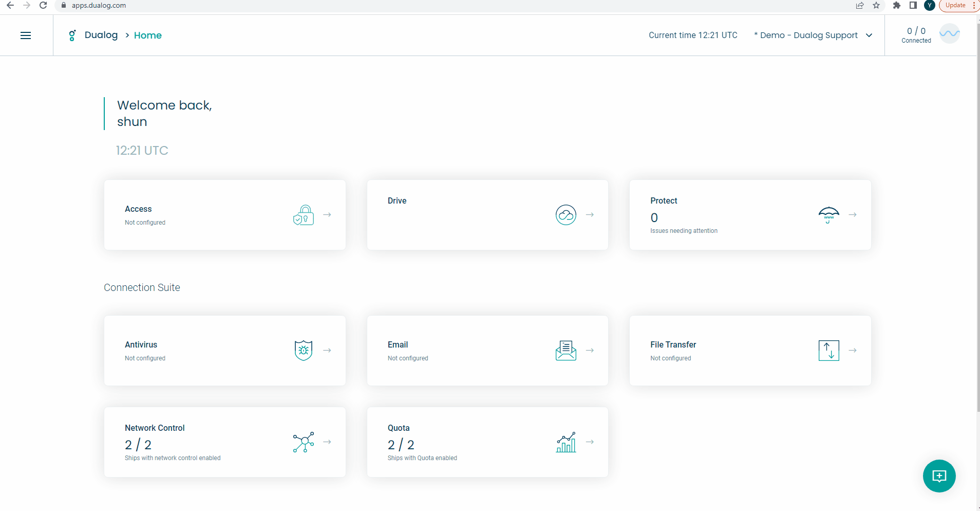Open the Drive cloud icon
Viewport: 980px width, 511px height.
coord(566,215)
